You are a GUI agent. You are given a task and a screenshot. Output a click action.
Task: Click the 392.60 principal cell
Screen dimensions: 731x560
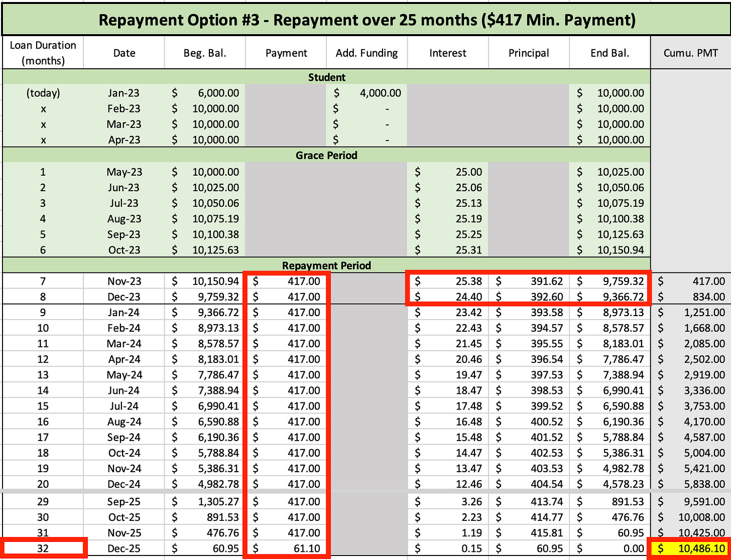pyautogui.click(x=529, y=297)
